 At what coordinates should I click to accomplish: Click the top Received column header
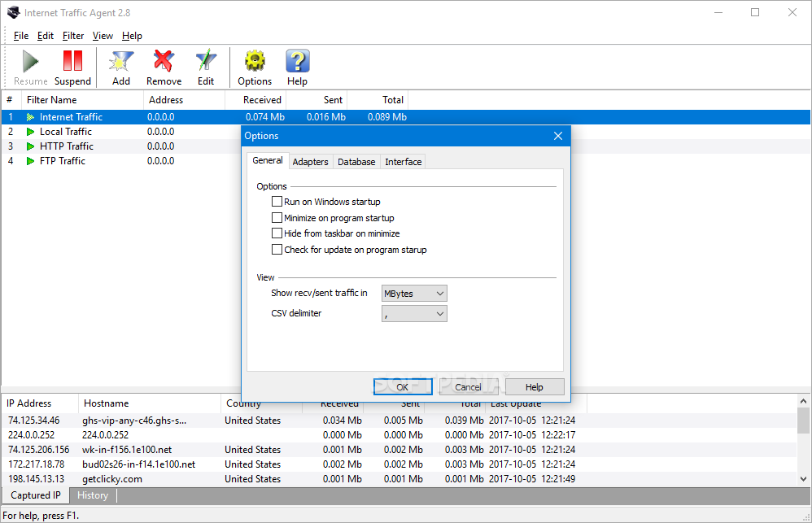[255, 100]
